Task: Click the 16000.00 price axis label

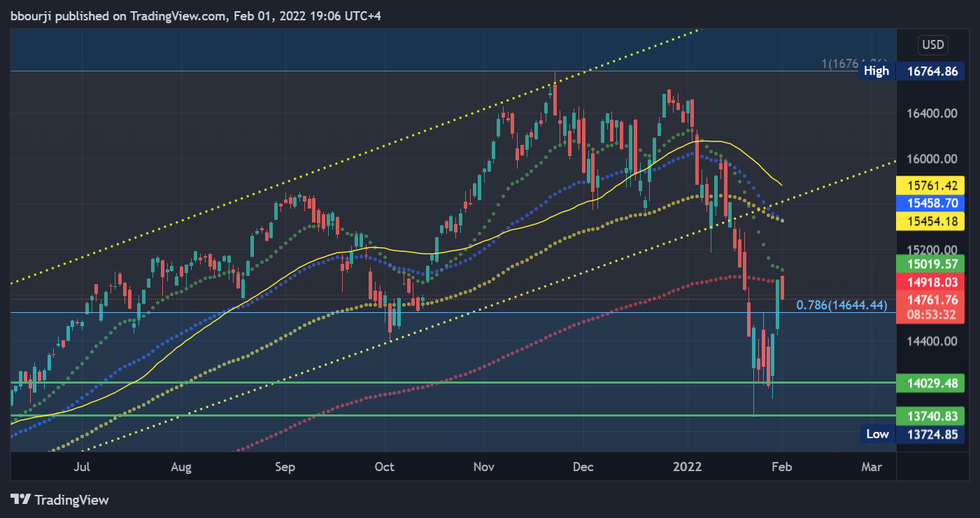Action: tap(932, 159)
